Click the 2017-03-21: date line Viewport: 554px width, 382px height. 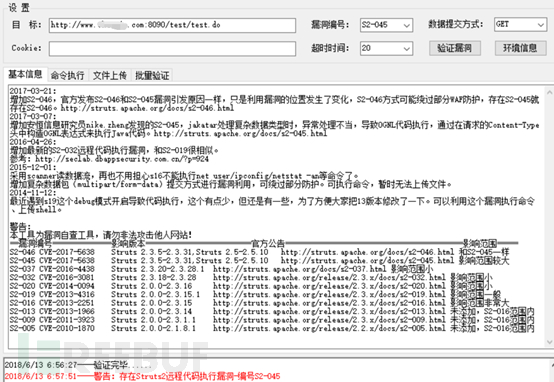click(33, 91)
